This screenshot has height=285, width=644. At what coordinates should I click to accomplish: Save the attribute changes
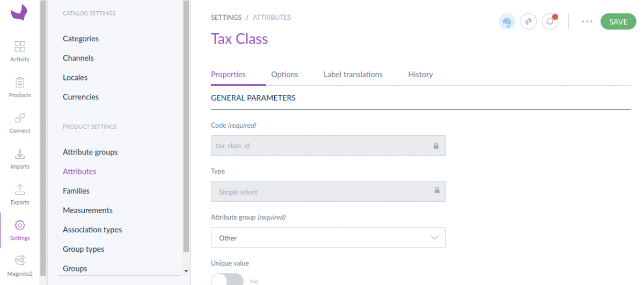point(618,21)
